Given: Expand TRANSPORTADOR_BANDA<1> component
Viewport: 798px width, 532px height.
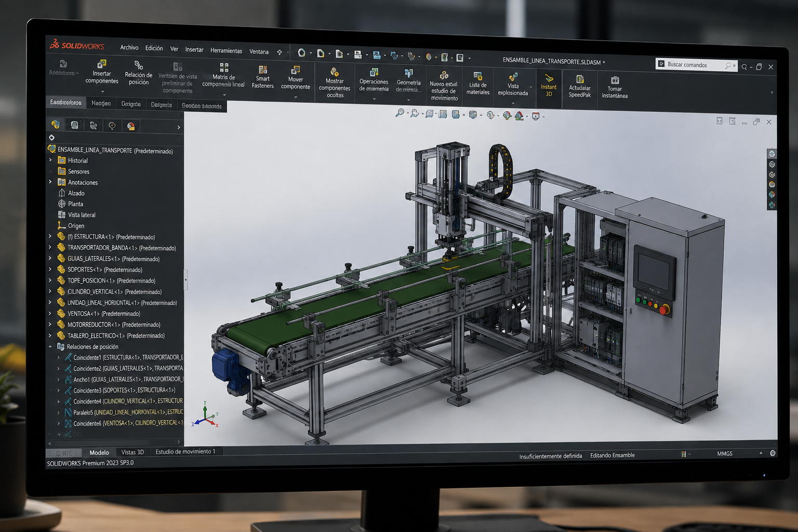Looking at the screenshot, I should (50, 247).
